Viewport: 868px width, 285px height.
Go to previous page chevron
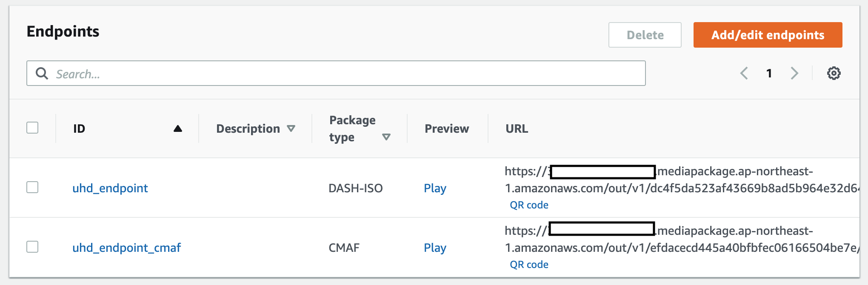[744, 73]
